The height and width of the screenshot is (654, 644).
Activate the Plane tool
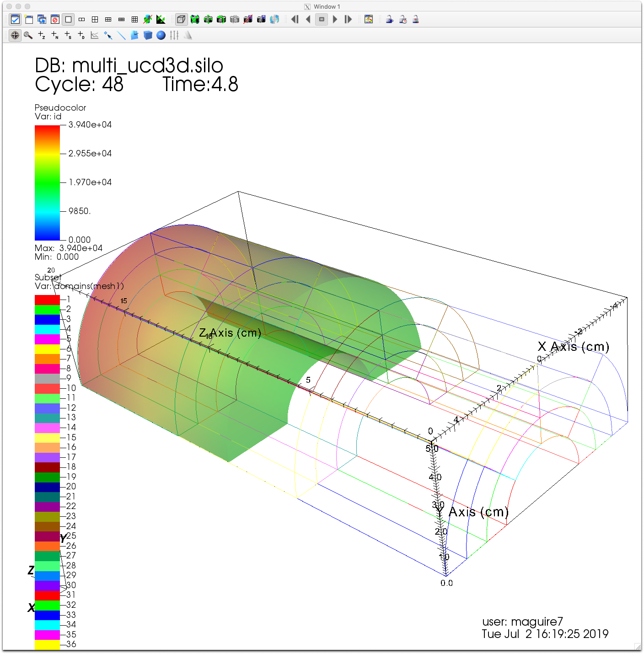pos(134,35)
